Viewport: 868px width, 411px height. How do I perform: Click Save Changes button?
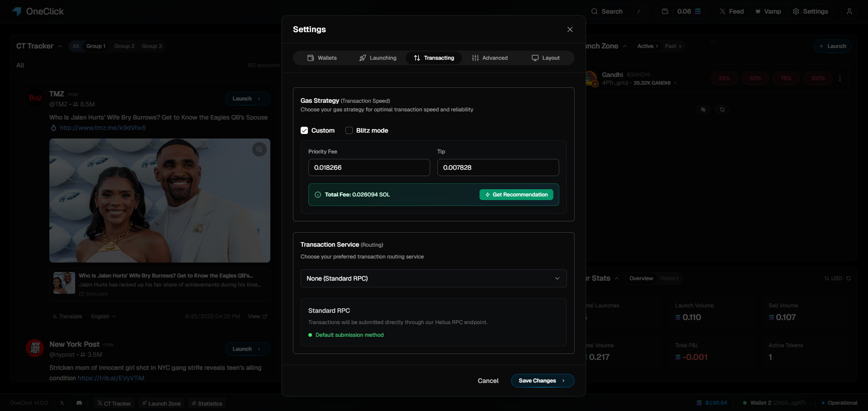click(542, 381)
